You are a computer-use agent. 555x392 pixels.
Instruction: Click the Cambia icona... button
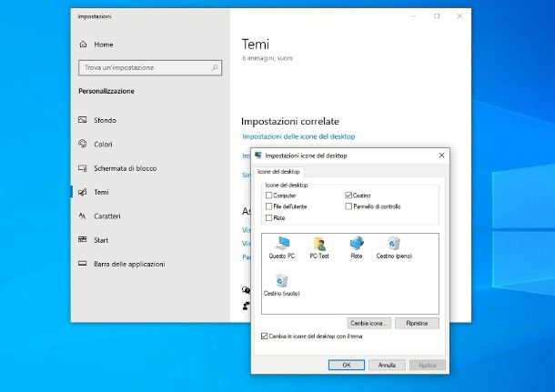369,323
